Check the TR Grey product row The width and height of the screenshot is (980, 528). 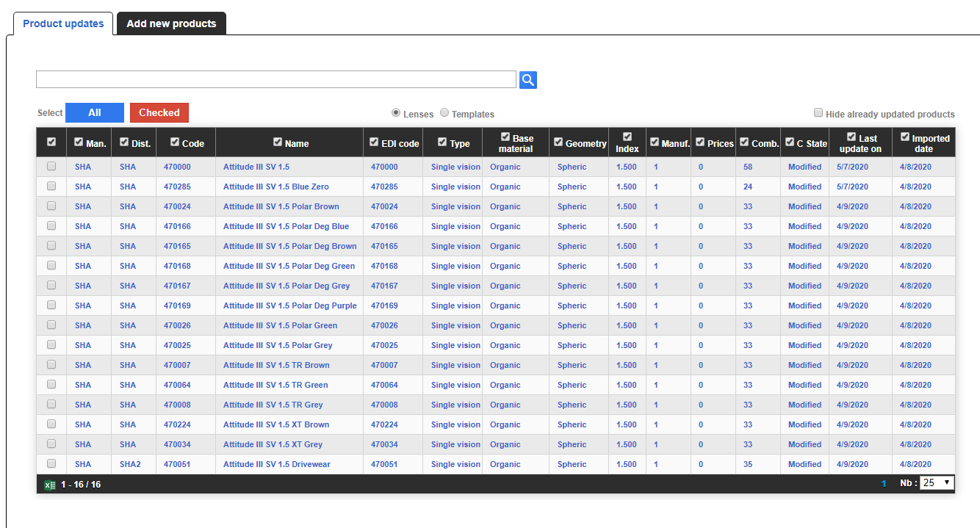click(51, 405)
